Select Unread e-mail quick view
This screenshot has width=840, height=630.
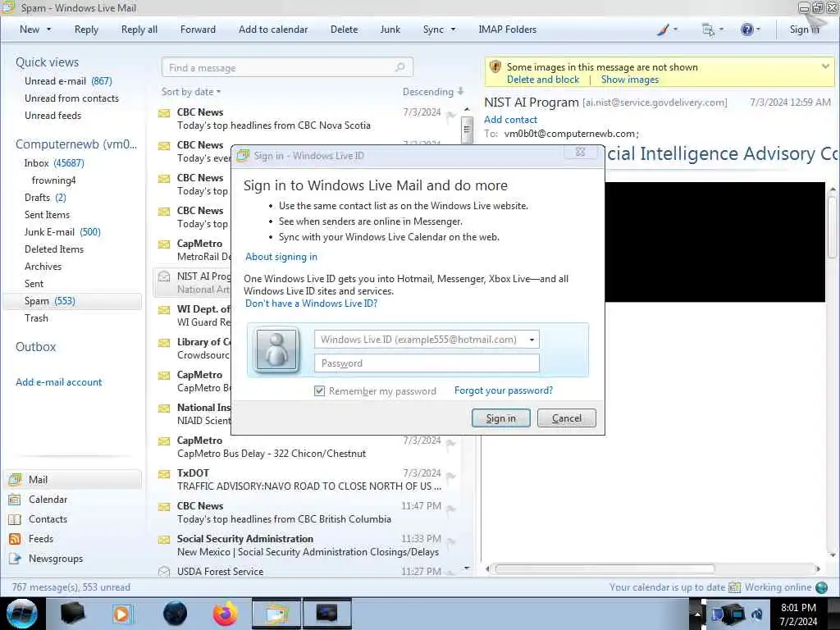(68, 81)
